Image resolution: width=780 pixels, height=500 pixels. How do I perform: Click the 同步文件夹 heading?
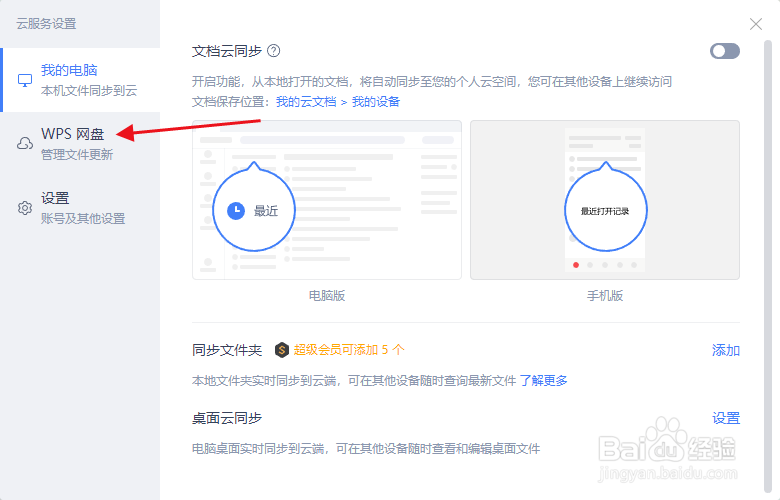tap(227, 350)
